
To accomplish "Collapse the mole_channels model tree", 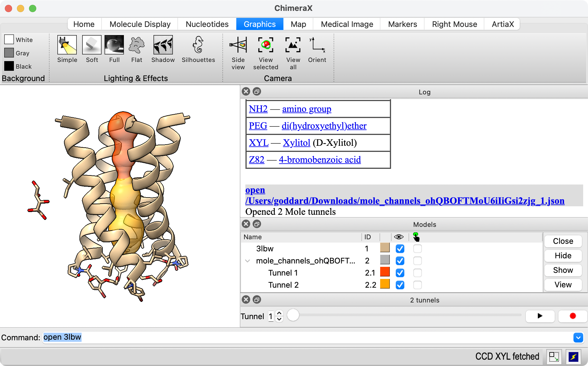I will point(247,261).
